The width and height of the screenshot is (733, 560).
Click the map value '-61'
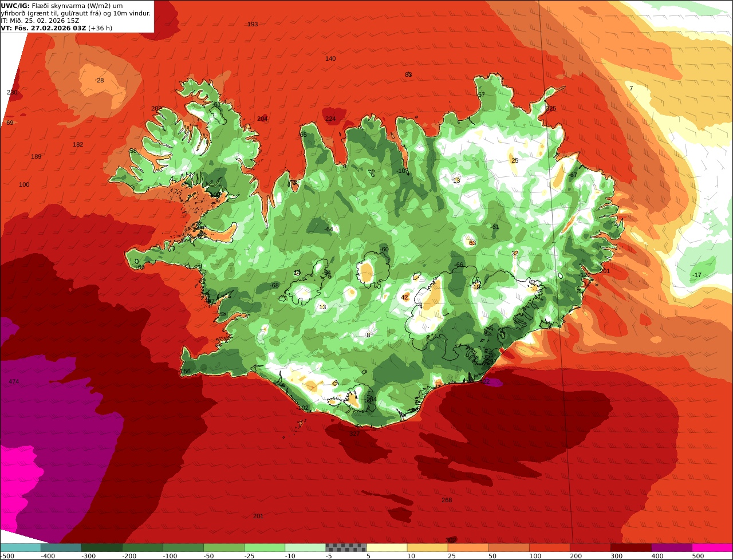point(495,227)
